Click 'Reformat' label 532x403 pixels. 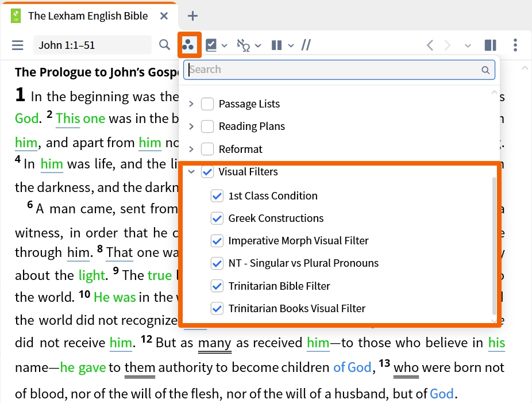(241, 149)
